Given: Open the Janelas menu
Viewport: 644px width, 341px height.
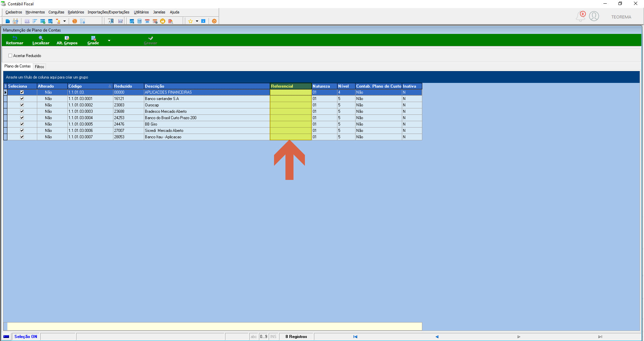Looking at the screenshot, I should pyautogui.click(x=159, y=12).
